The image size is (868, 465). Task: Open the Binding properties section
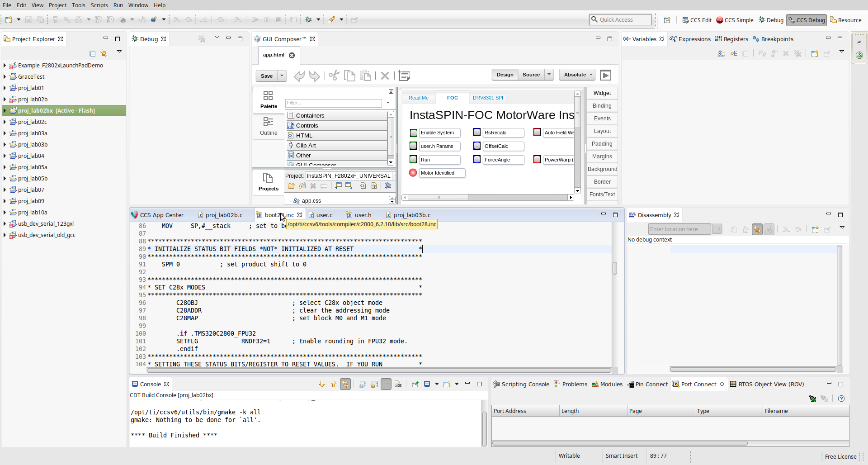(x=602, y=105)
